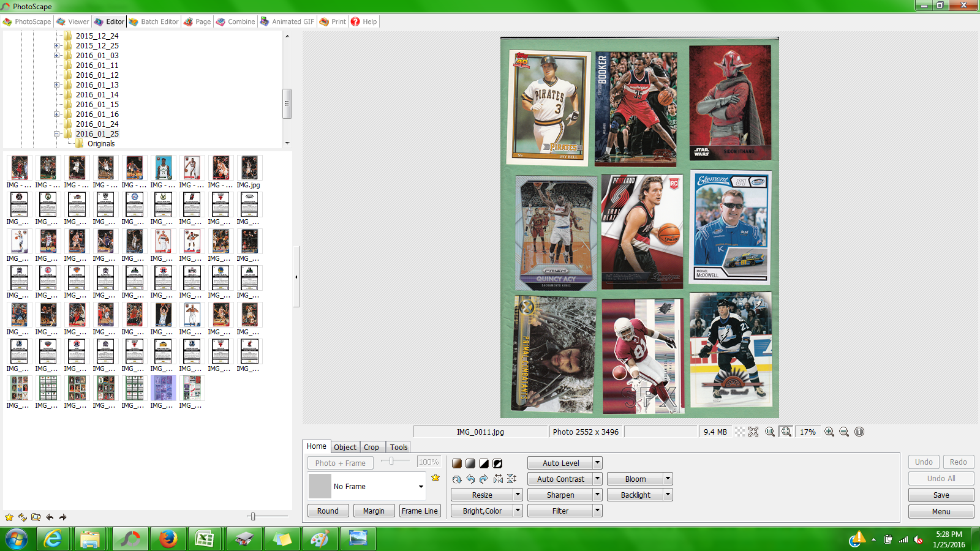Open the Backlight dropdown arrow
Image resolution: width=980 pixels, height=551 pixels.
668,495
